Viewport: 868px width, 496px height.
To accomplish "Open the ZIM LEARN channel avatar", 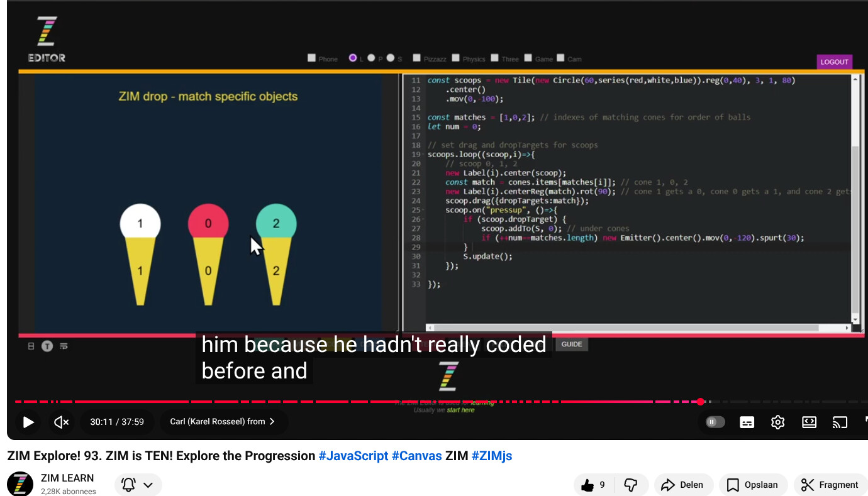I will pos(19,484).
